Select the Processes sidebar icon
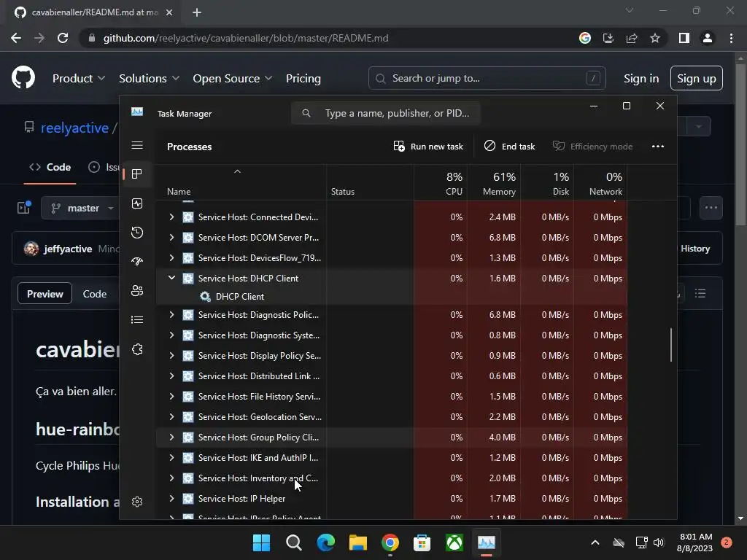 pyautogui.click(x=137, y=174)
